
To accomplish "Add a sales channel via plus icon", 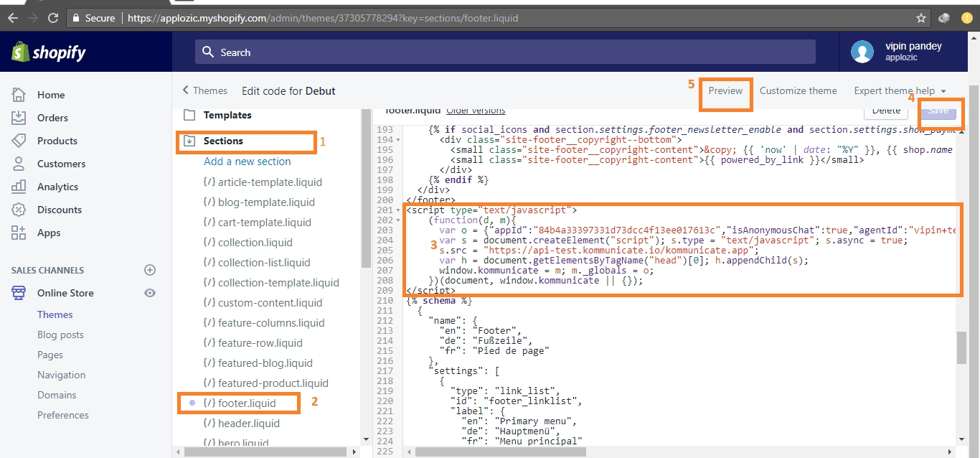I will tap(150, 270).
